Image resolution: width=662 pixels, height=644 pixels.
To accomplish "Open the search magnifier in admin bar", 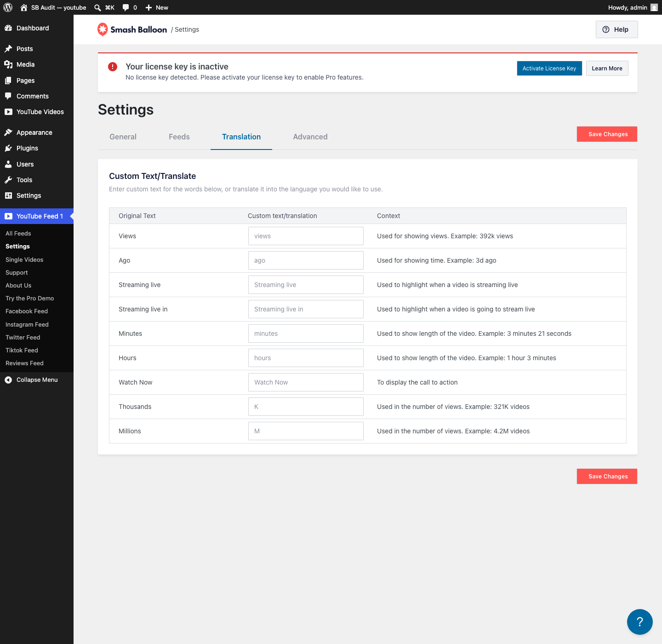I will point(97,7).
